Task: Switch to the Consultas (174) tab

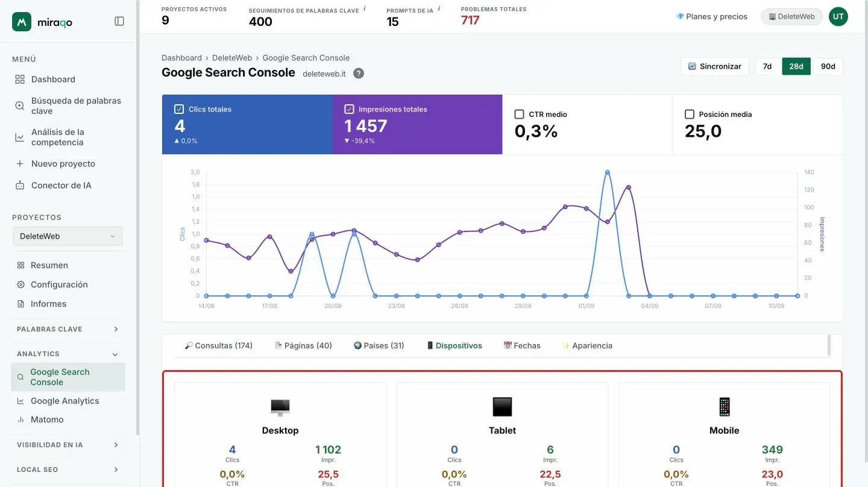Action: click(219, 345)
